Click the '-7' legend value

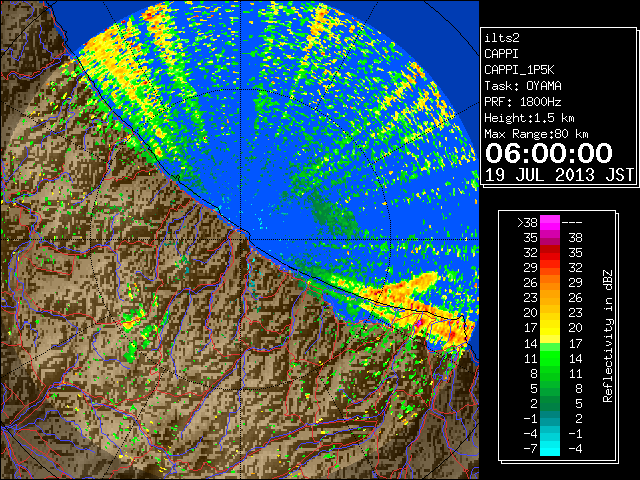tap(530, 449)
